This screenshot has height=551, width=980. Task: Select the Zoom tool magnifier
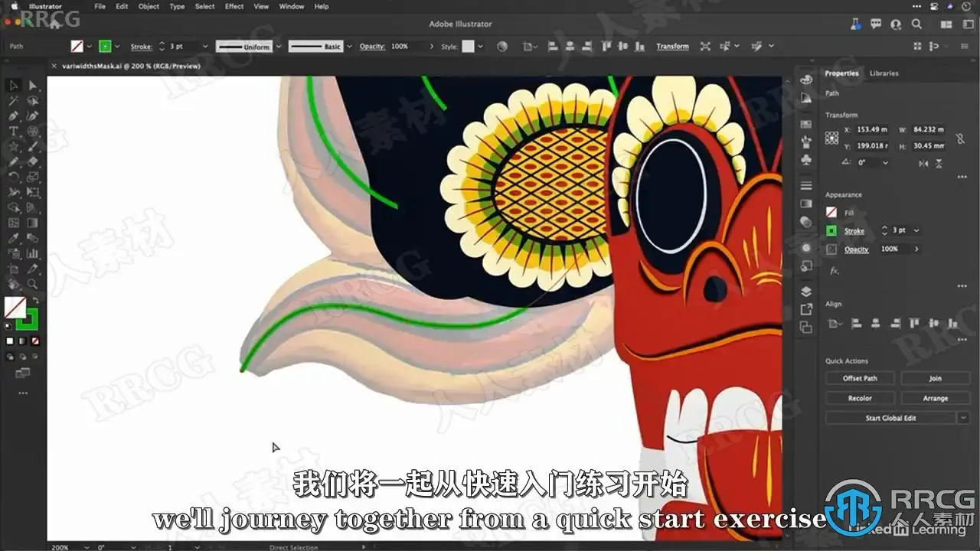click(33, 284)
